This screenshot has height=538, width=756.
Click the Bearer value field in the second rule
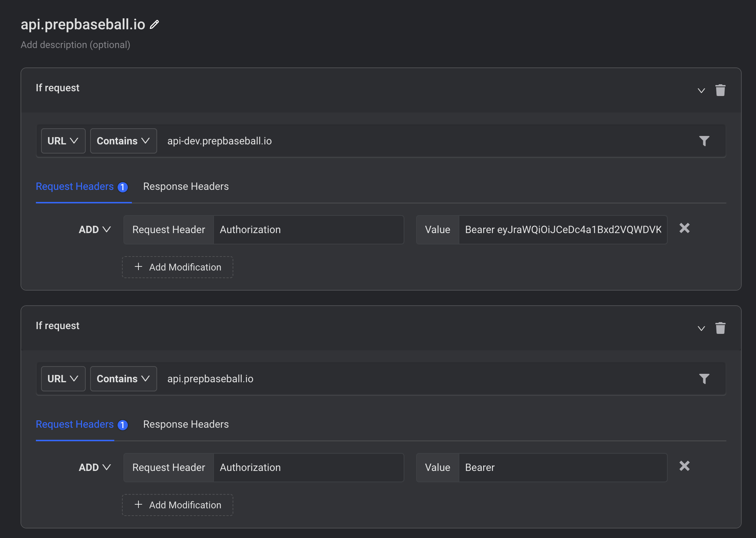(x=562, y=468)
